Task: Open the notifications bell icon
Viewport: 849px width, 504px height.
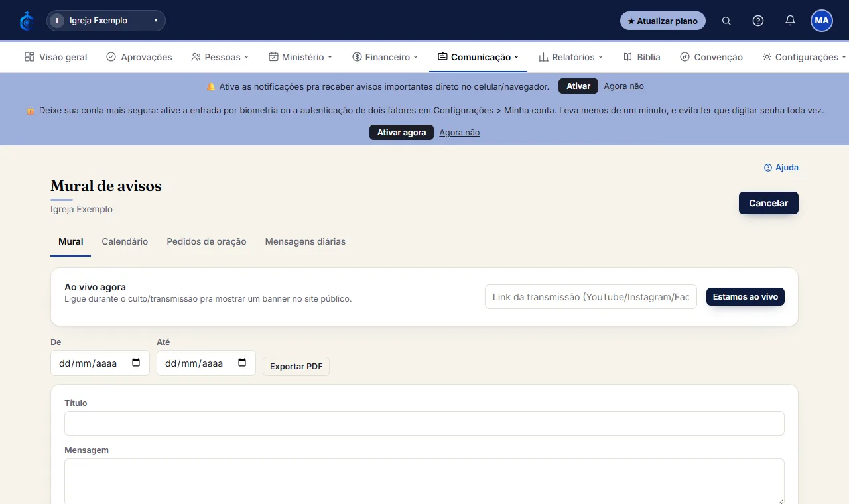Action: (x=790, y=21)
